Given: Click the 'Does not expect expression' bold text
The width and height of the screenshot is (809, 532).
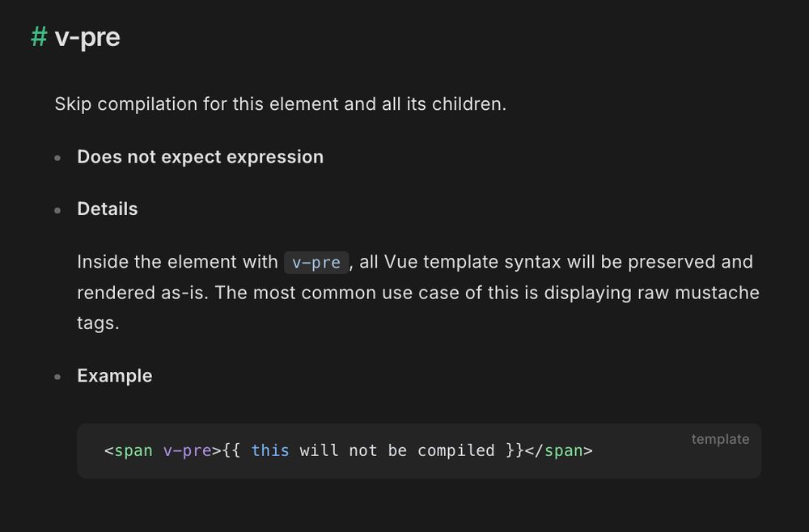Looking at the screenshot, I should (200, 157).
